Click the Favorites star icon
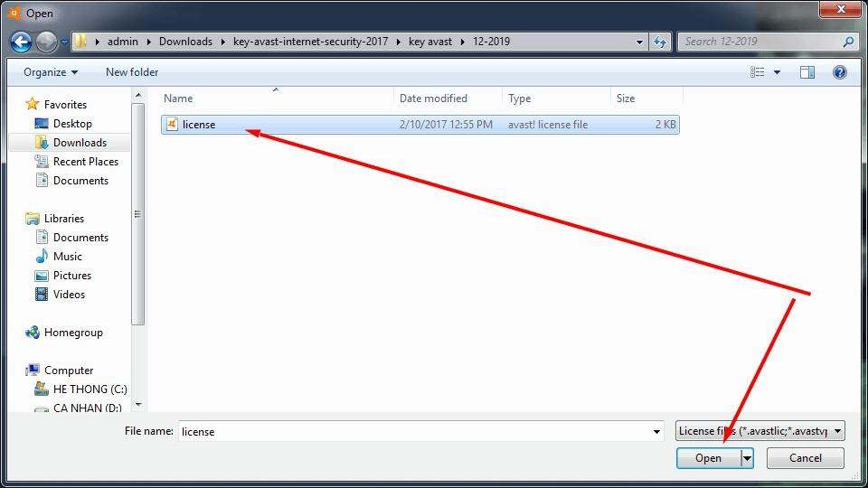Image resolution: width=868 pixels, height=488 pixels. [33, 104]
